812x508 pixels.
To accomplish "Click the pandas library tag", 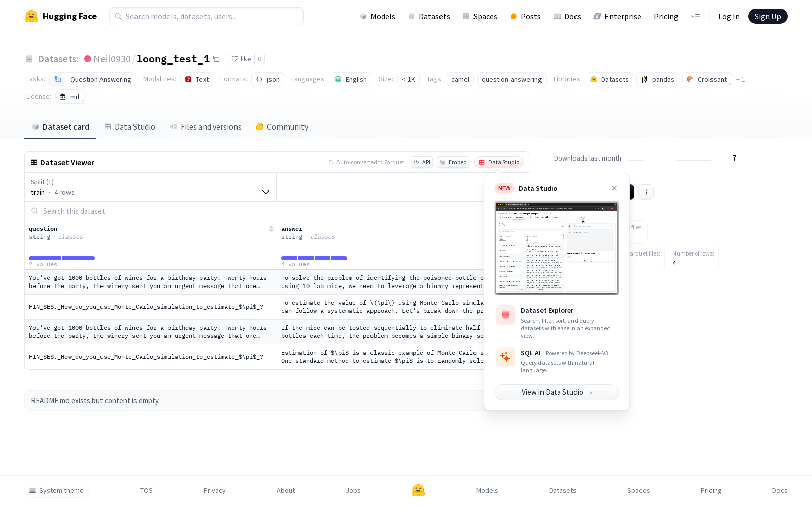I will (x=658, y=79).
